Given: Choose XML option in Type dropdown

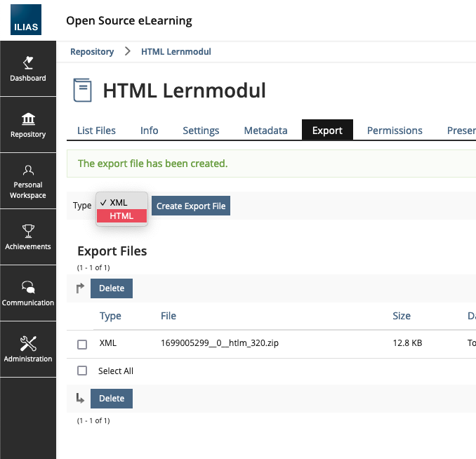Looking at the screenshot, I should click(119, 202).
